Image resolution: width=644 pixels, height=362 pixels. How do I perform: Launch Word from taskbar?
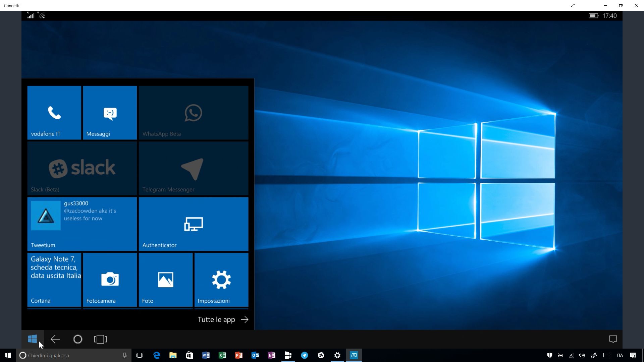coord(206,355)
